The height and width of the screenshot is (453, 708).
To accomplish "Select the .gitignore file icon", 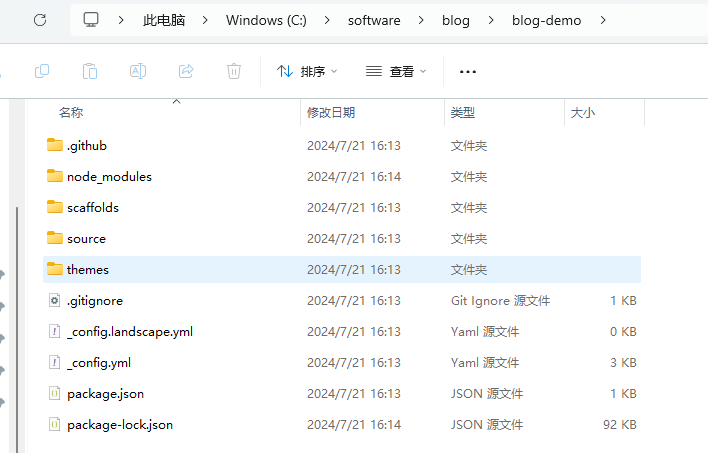I will [x=54, y=300].
